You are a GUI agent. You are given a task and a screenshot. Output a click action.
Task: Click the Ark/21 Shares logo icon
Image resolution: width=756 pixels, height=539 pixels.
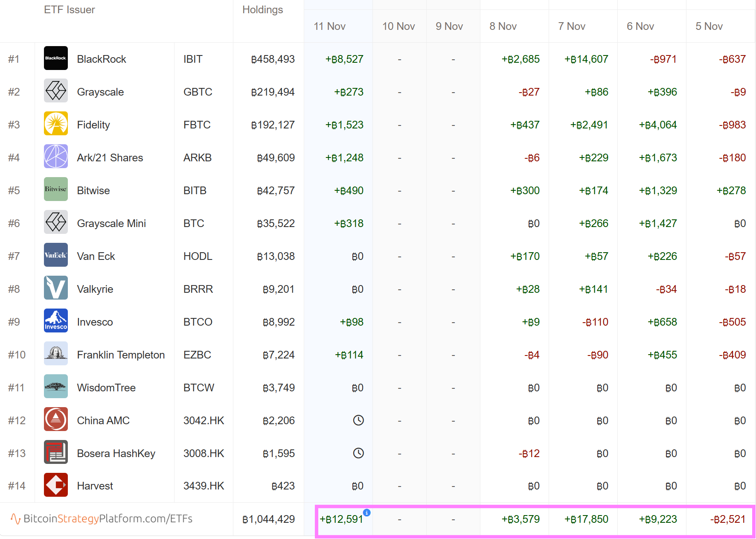tap(55, 157)
